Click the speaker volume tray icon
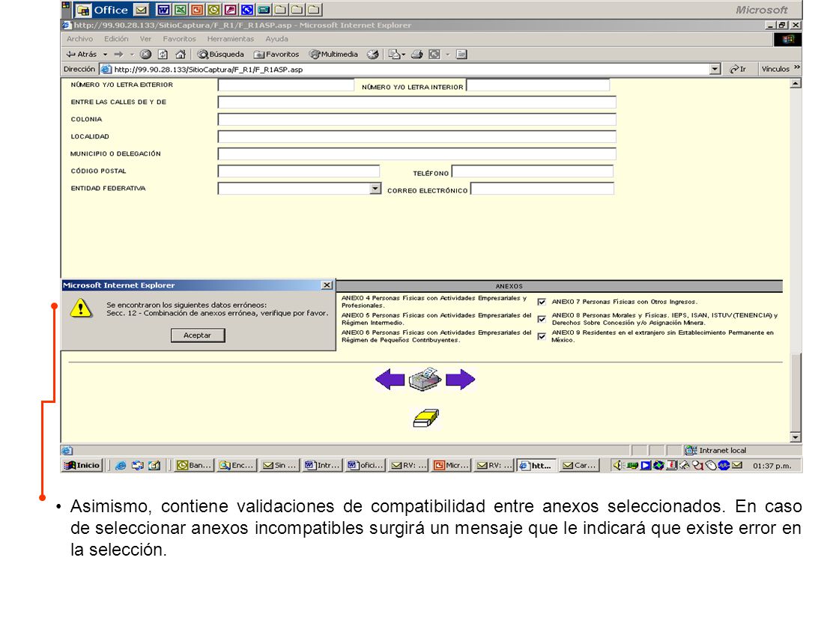The width and height of the screenshot is (836, 644). (x=617, y=466)
